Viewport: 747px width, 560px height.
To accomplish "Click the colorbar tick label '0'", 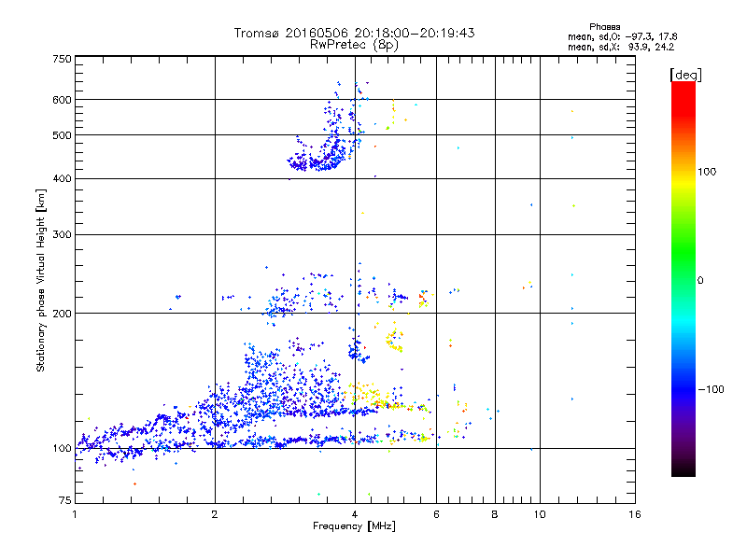I will [700, 281].
